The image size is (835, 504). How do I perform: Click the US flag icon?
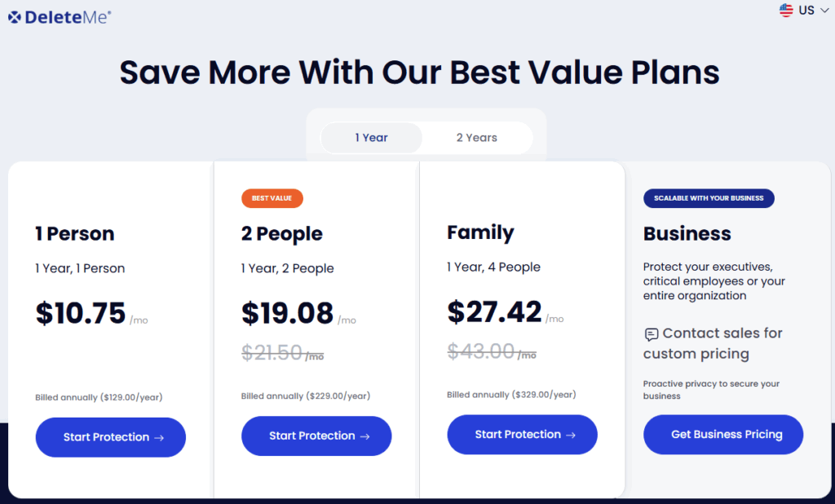tap(785, 11)
